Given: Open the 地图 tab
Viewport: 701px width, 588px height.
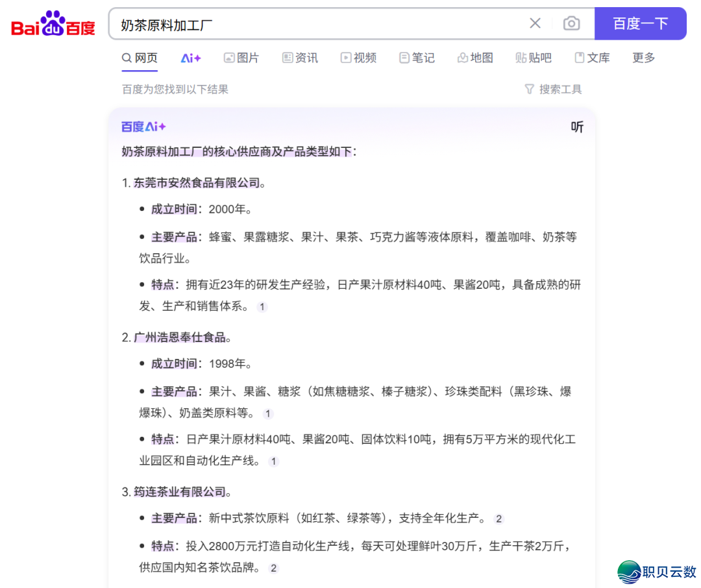Looking at the screenshot, I should (475, 58).
